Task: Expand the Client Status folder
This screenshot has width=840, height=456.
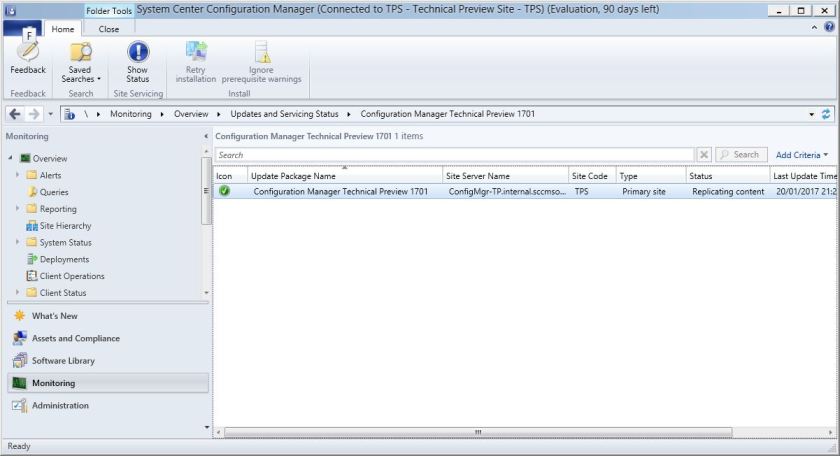Action: [17, 293]
